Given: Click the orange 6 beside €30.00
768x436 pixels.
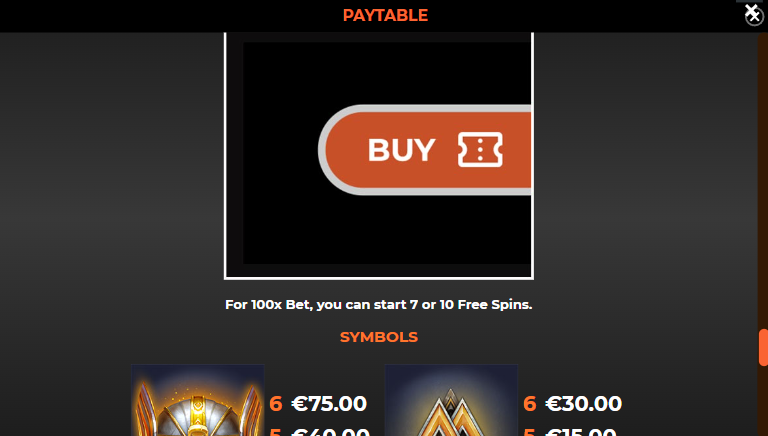Looking at the screenshot, I should (529, 404).
